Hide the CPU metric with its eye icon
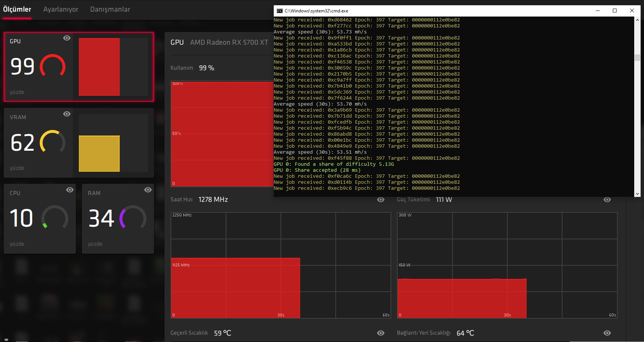This screenshot has height=342, width=644. [70, 190]
